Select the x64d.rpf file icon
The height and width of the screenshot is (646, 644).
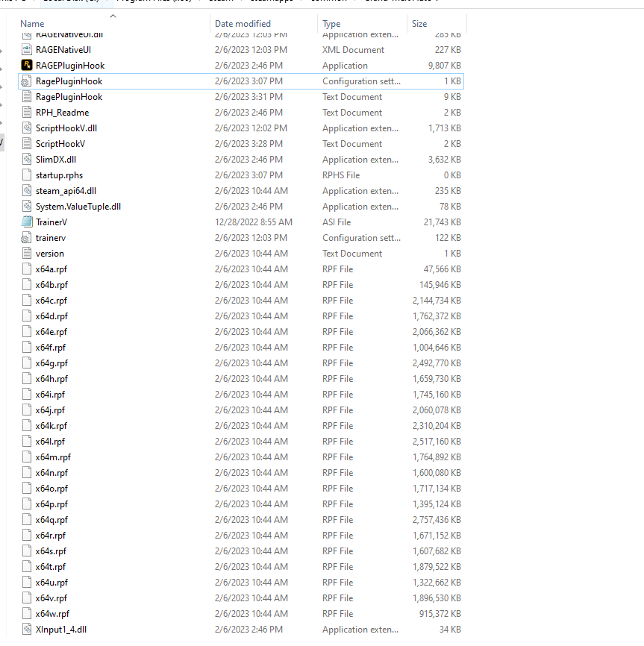click(27, 316)
